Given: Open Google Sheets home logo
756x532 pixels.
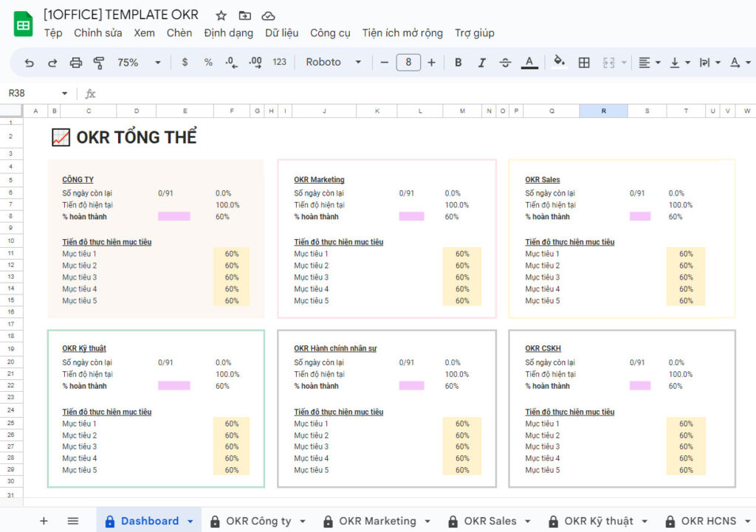Looking at the screenshot, I should click(x=23, y=24).
